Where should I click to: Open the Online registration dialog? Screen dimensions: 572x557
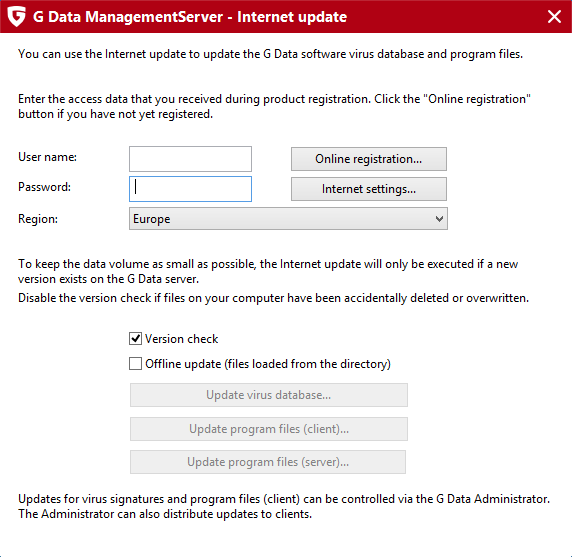[368, 159]
